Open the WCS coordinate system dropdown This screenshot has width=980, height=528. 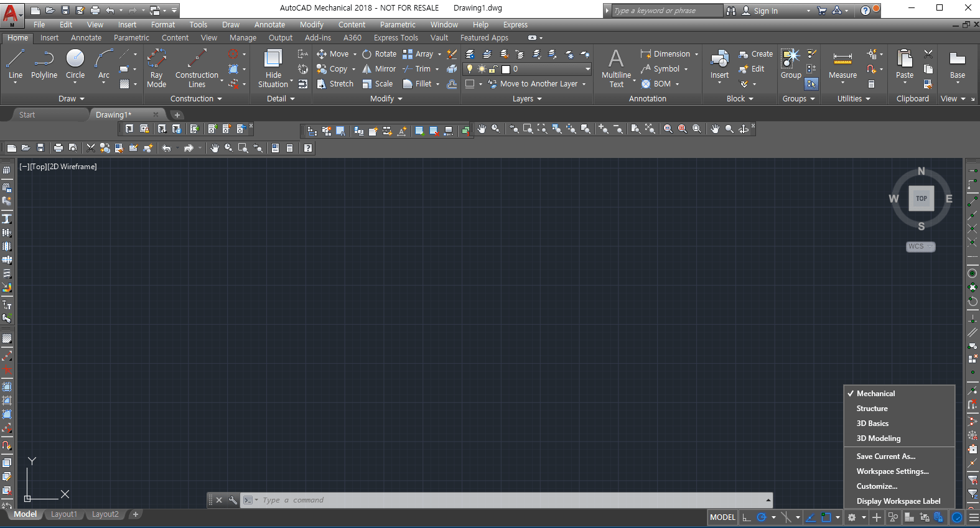[x=921, y=246]
